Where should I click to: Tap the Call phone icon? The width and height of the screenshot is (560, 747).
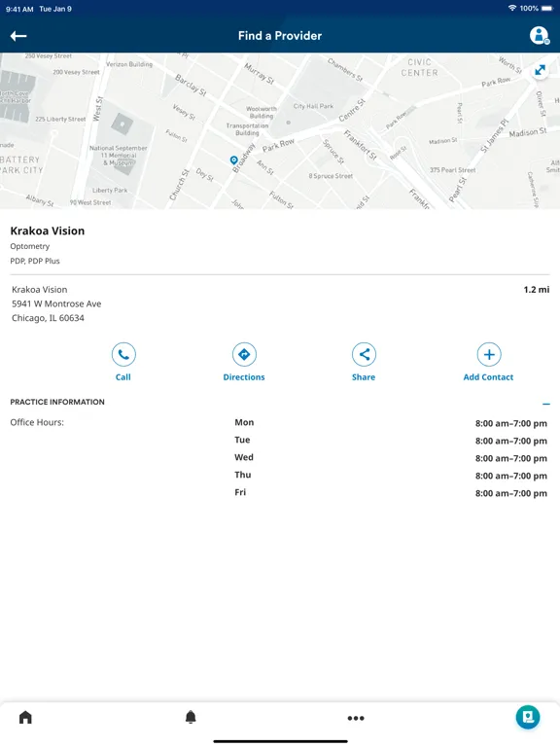123,354
